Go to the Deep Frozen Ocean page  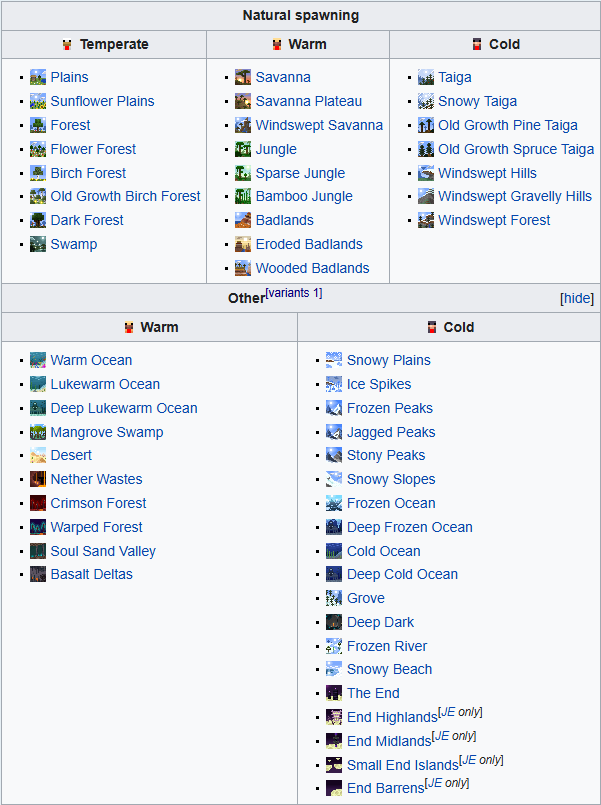[410, 527]
